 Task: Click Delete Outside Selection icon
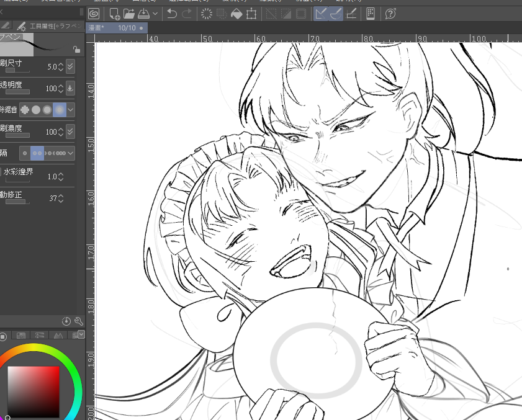[222, 14]
